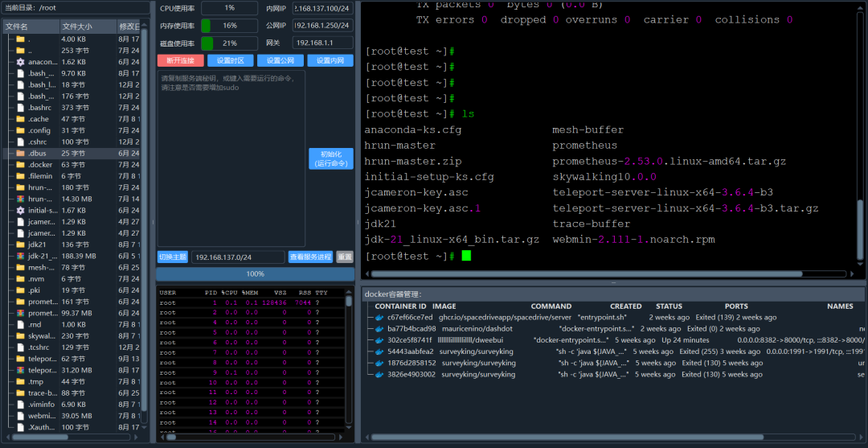Click the 设置公网 button

(280, 60)
